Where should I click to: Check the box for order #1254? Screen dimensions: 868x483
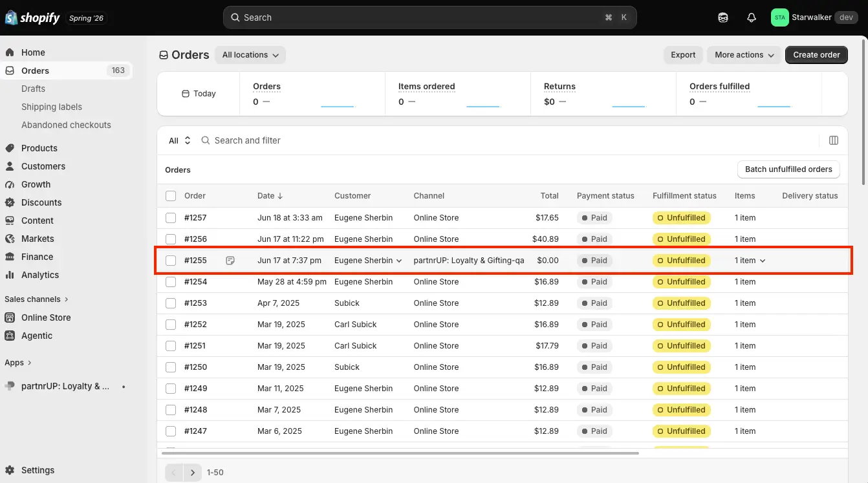click(x=171, y=282)
